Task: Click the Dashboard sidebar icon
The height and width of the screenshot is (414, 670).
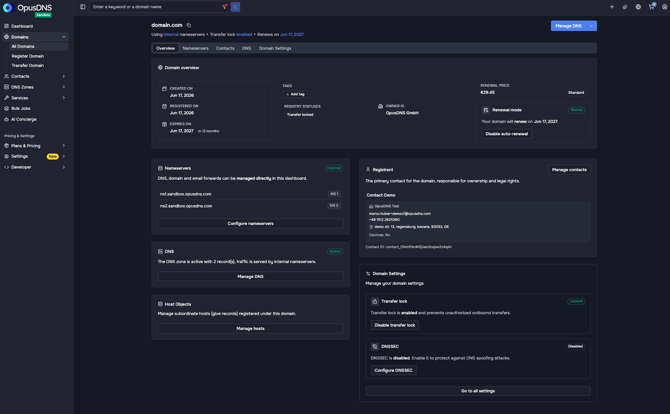Action: point(6,26)
